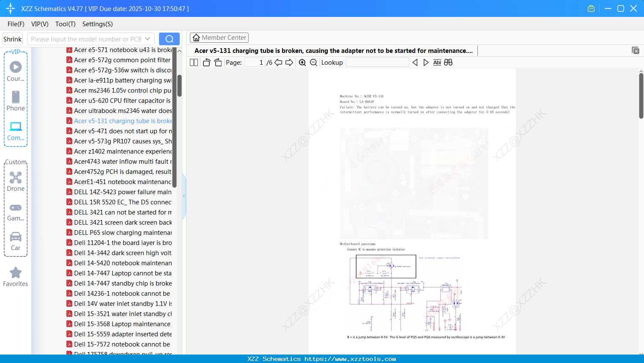Screen dimensions: 644x363
Task: Collapse the file list panel handle
Action: click(184, 196)
